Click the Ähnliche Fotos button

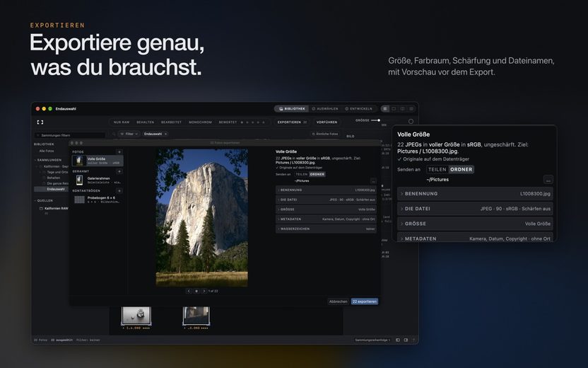coord(325,134)
